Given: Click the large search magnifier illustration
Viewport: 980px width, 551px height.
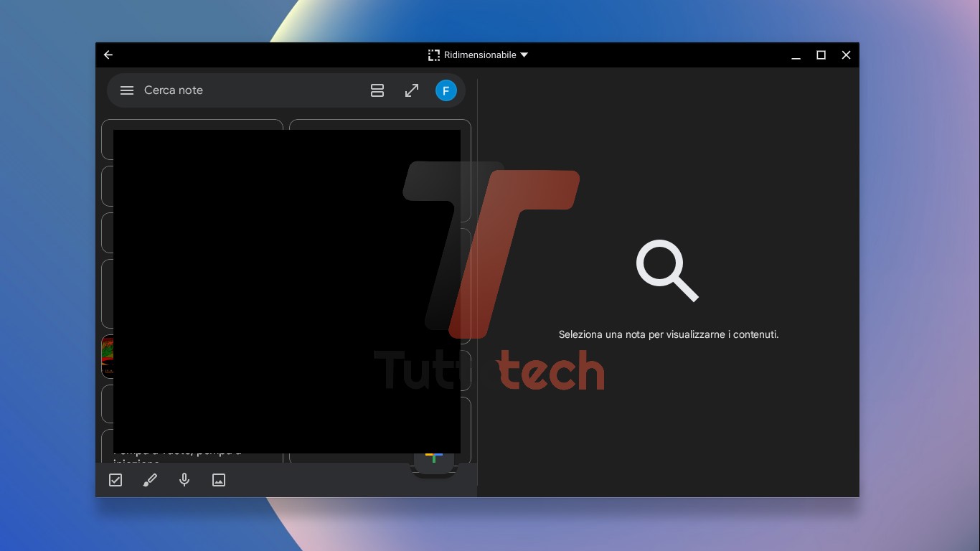Looking at the screenshot, I should point(668,271).
